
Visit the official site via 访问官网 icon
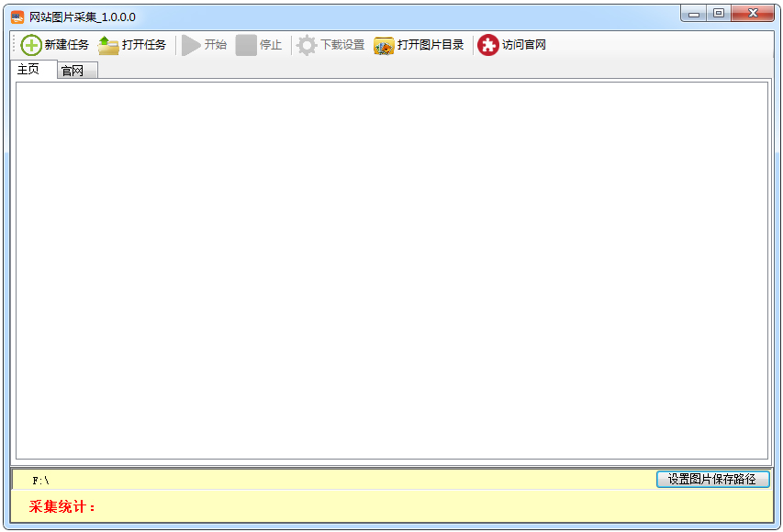coord(487,44)
